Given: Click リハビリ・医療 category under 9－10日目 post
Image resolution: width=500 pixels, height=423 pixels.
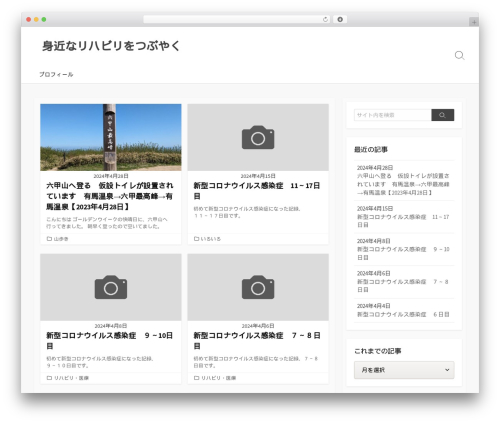Looking at the screenshot, I should pyautogui.click(x=71, y=378).
